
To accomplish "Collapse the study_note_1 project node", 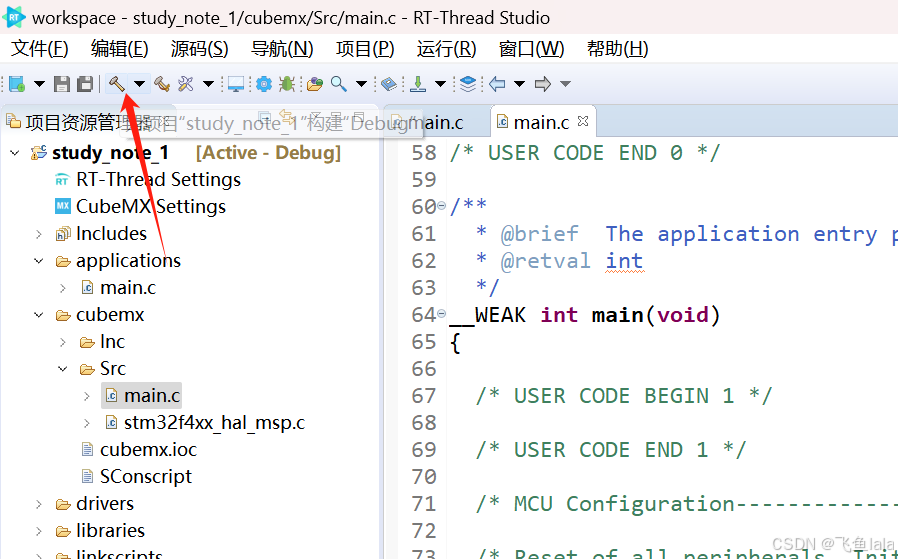I will coord(15,153).
